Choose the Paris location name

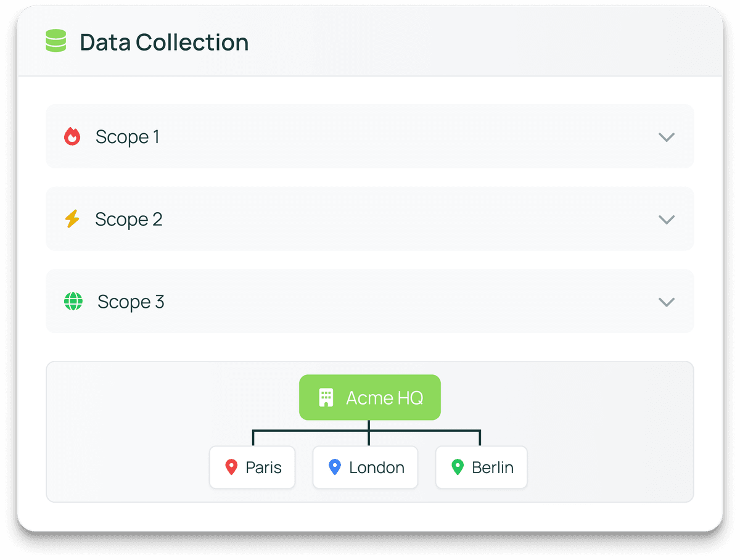click(263, 467)
